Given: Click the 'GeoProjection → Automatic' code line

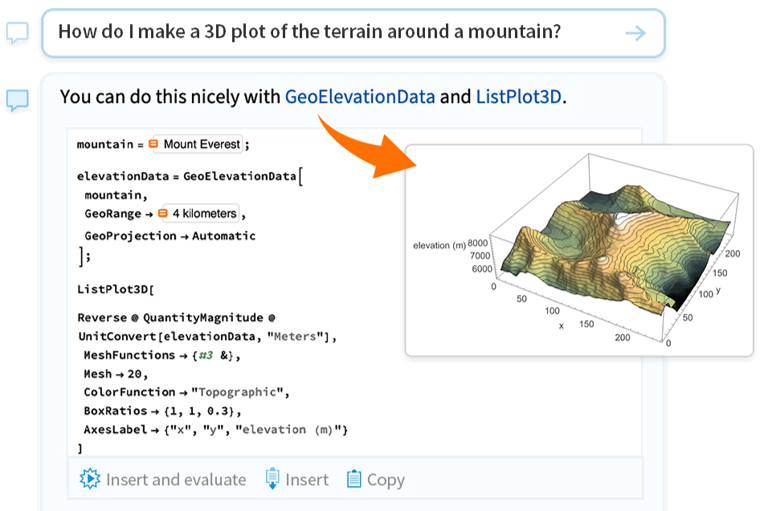Looking at the screenshot, I should [170, 236].
